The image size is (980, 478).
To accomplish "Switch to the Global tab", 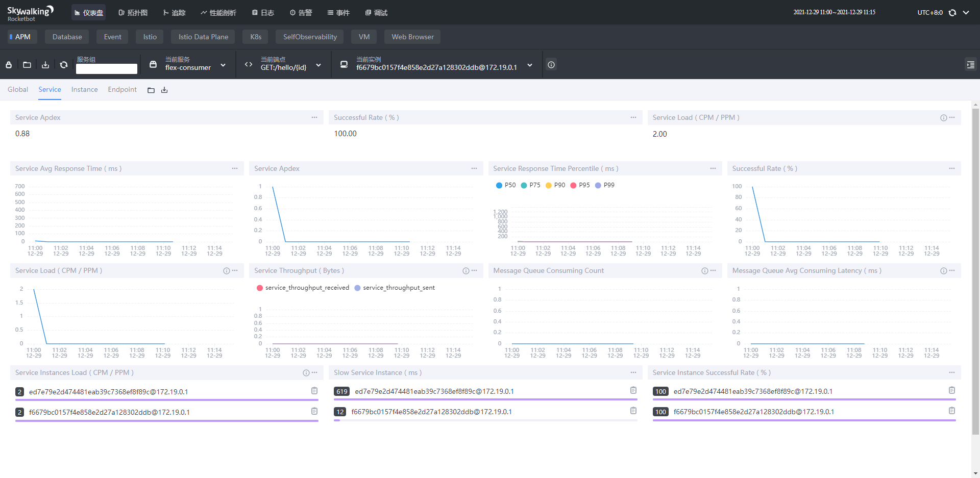I will click(x=18, y=89).
